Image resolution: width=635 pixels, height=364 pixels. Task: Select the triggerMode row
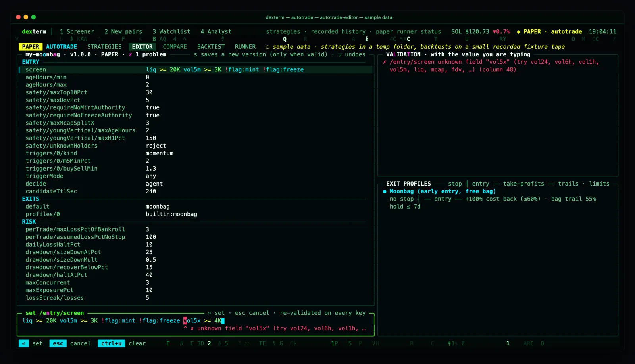195,176
